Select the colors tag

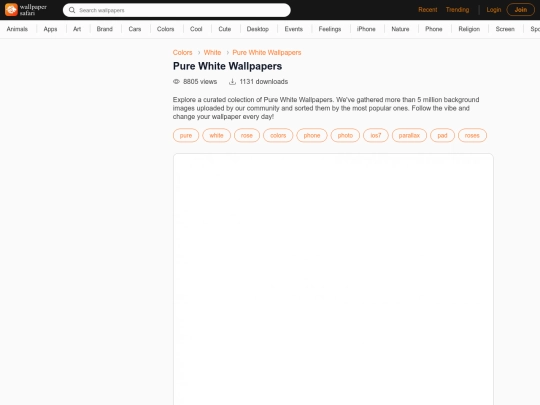(278, 135)
